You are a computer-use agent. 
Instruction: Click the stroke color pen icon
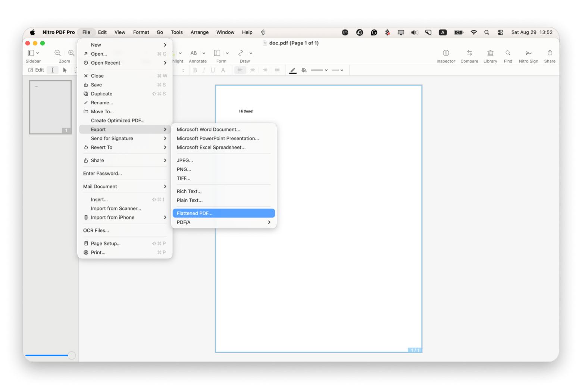[293, 70]
